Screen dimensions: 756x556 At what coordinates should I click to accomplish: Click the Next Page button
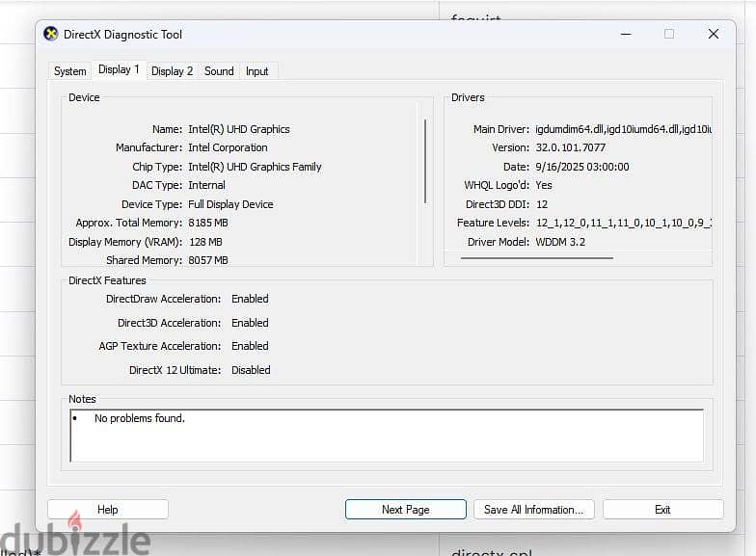click(x=405, y=509)
